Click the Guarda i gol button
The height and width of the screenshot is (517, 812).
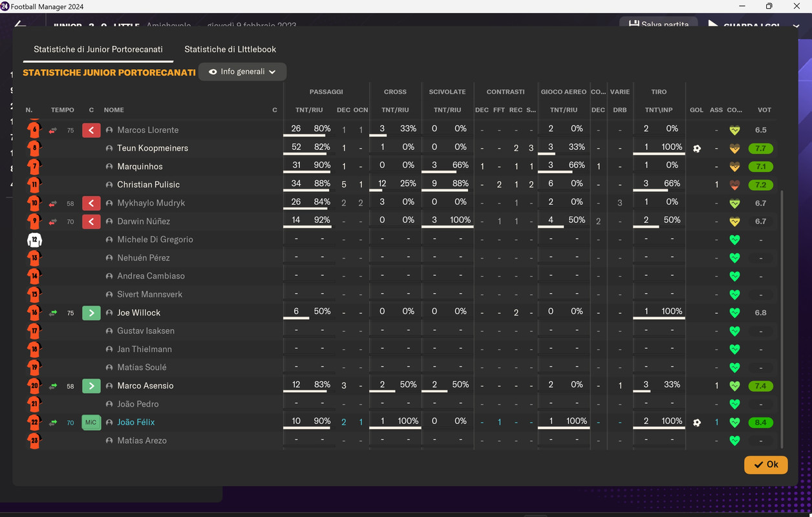coord(744,26)
